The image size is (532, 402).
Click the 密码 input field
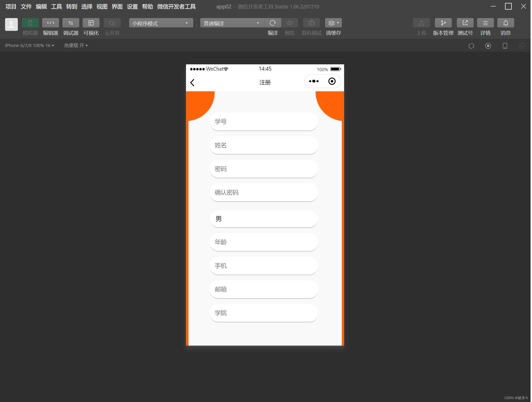pyautogui.click(x=264, y=169)
